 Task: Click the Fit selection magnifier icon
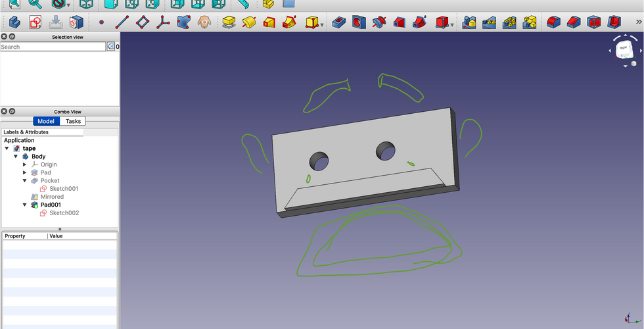point(35,4)
